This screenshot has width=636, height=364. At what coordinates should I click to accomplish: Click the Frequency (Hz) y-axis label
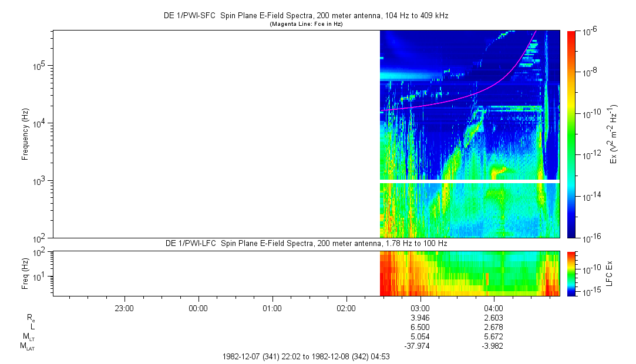(25, 134)
